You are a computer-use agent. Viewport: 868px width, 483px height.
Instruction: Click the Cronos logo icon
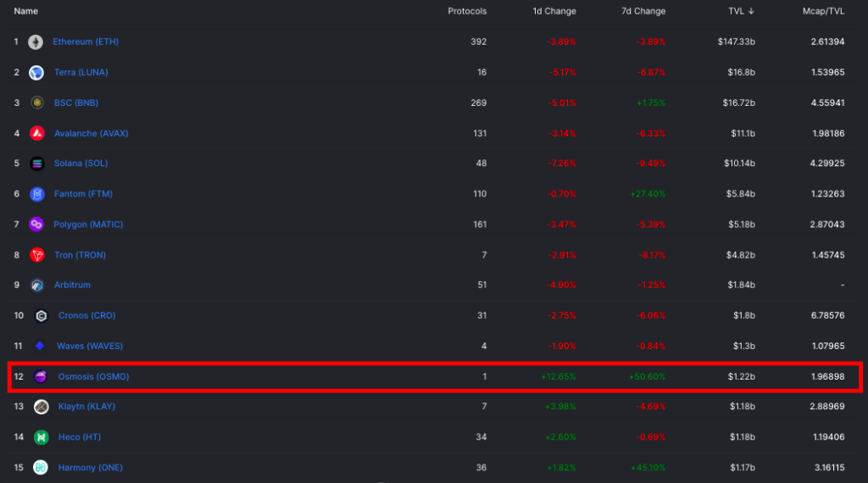[42, 316]
